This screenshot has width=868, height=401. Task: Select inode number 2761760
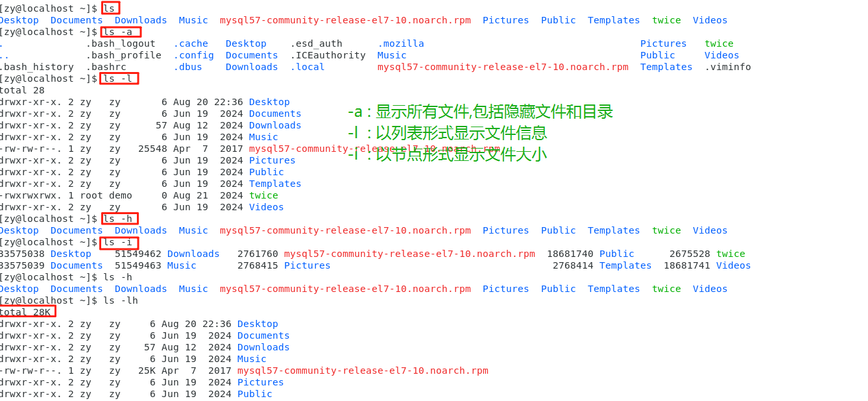click(x=258, y=254)
